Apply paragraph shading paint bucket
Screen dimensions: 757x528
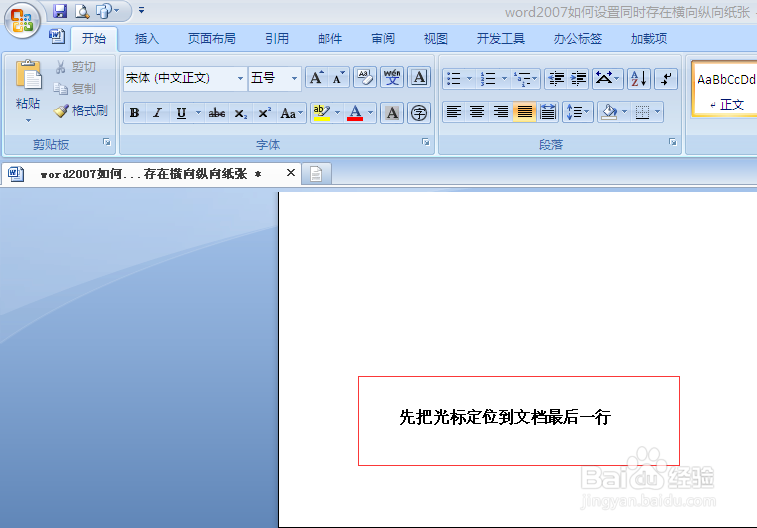tap(609, 113)
